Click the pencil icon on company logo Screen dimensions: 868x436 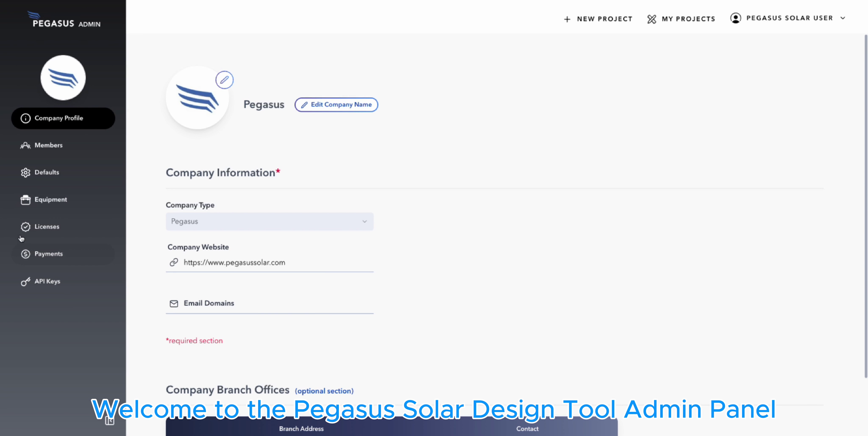point(224,80)
